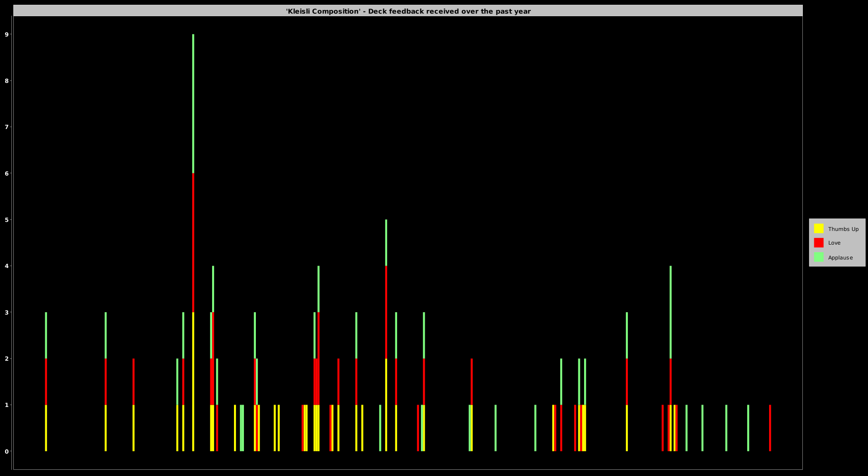
Task: Click the 'Kleisli Composition' chart title
Action: [x=408, y=11]
